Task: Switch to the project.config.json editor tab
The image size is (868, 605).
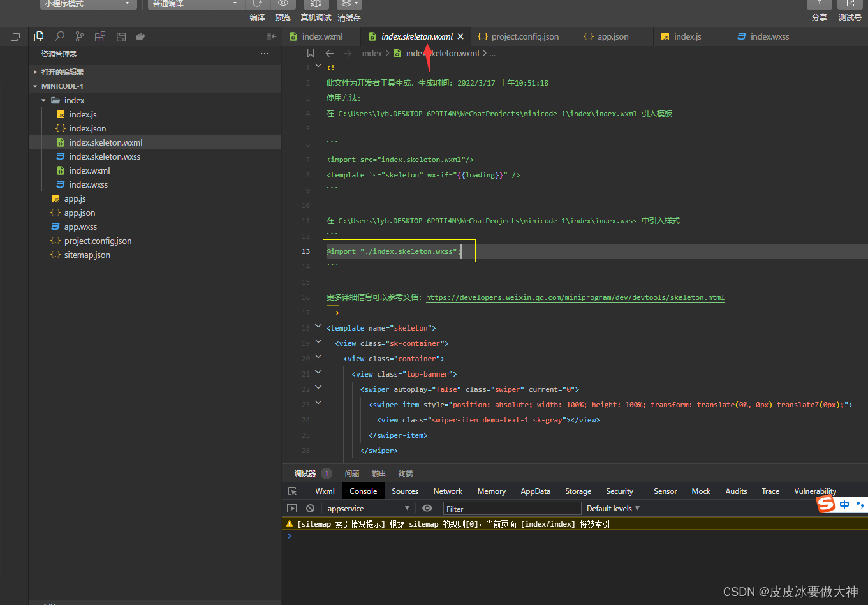Action: tap(524, 36)
